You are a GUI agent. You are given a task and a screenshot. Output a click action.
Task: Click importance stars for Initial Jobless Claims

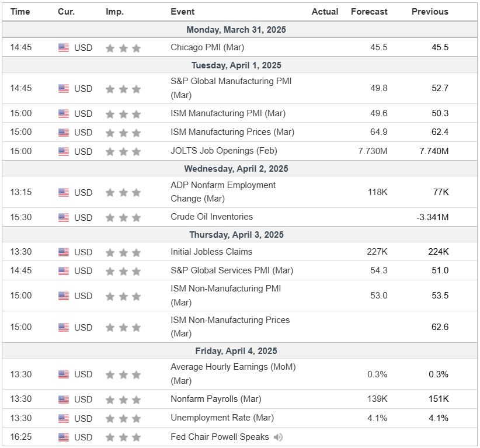(x=123, y=252)
